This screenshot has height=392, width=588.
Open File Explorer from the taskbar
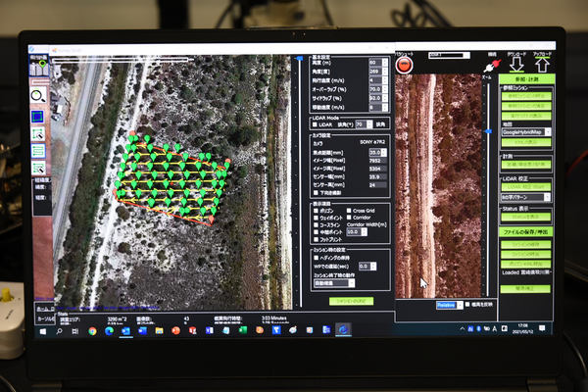159,331
